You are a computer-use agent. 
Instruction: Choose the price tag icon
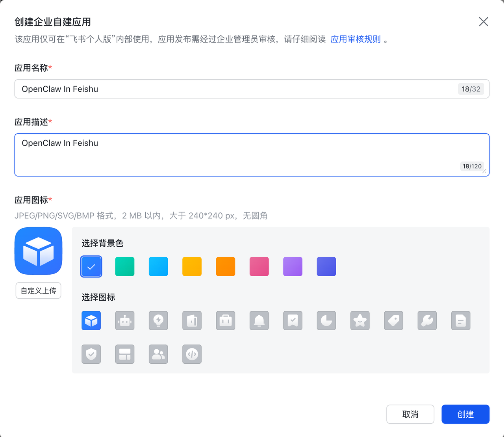click(x=393, y=320)
